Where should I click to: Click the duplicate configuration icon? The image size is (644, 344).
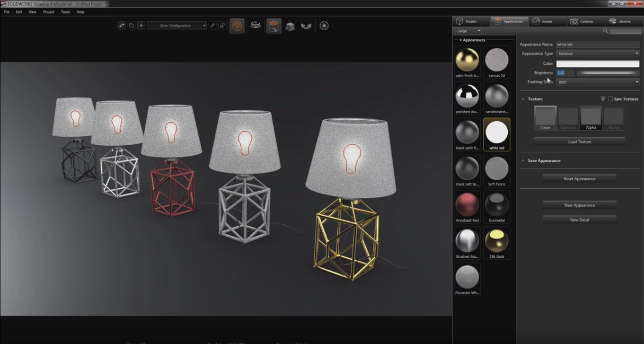[x=132, y=26]
